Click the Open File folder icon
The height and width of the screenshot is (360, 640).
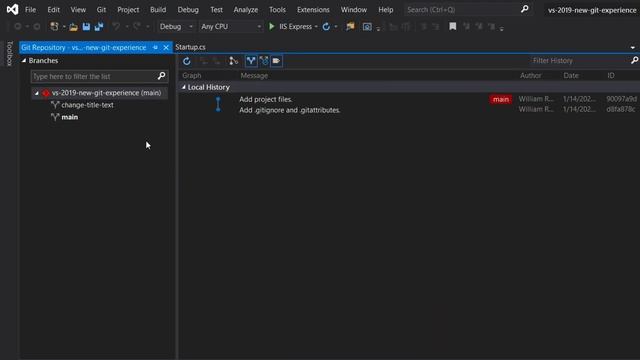tap(73, 27)
